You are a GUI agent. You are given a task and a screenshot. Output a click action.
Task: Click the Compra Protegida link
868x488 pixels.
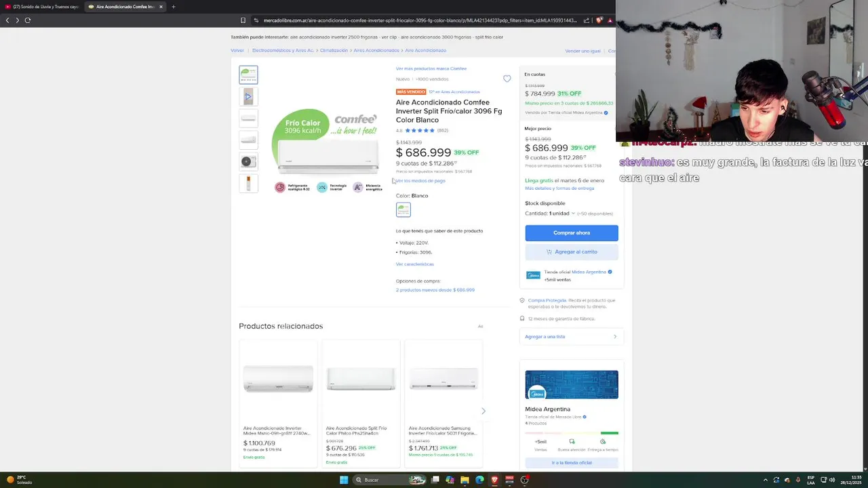547,300
